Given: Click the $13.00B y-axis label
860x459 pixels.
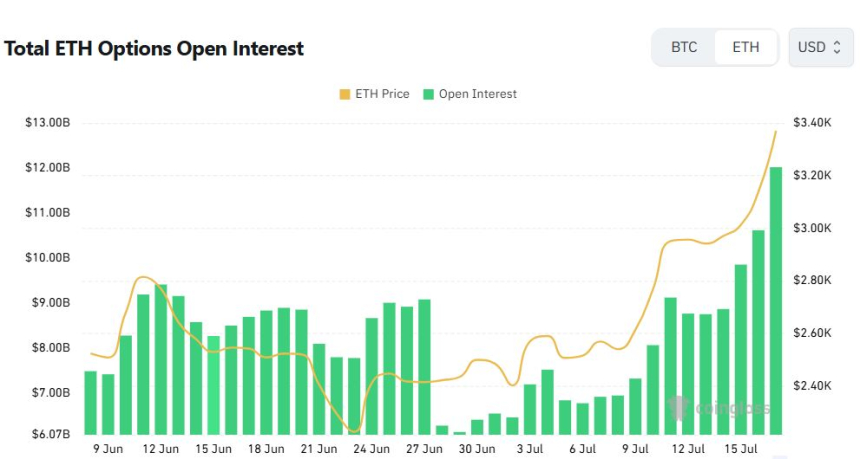Looking at the screenshot, I should click(47, 122).
